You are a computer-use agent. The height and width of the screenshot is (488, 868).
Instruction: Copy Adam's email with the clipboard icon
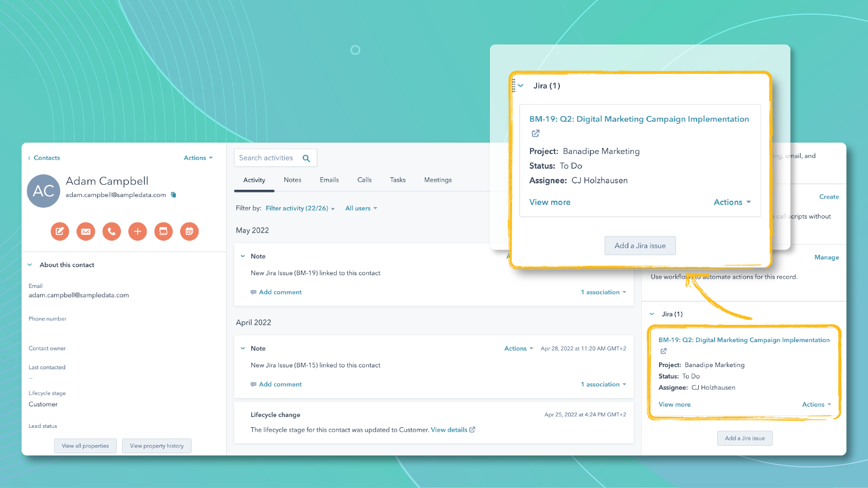173,195
